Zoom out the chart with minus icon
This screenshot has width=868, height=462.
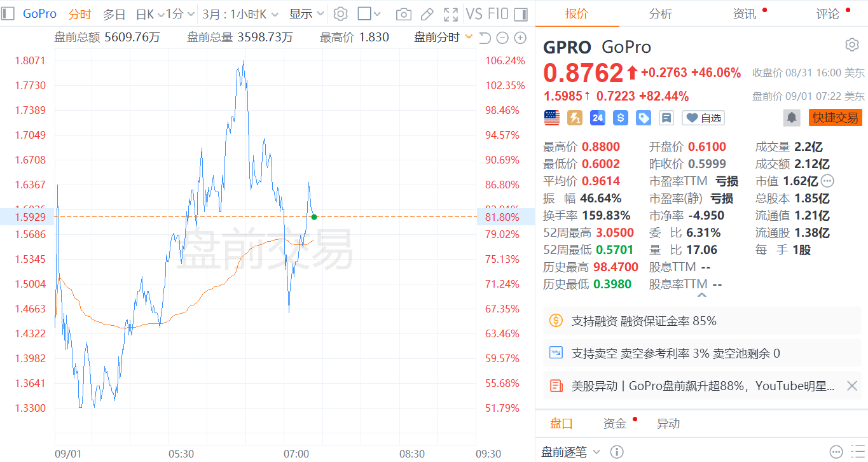click(502, 38)
